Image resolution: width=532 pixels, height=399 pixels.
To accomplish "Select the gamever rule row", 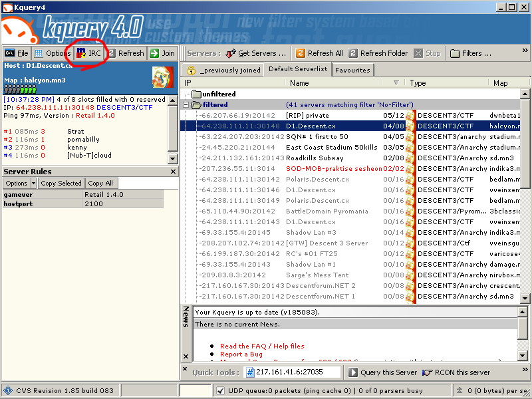I will (83, 195).
